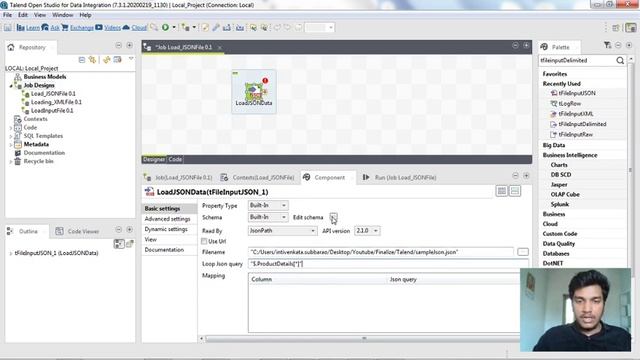The width and height of the screenshot is (640, 360).
Task: Expand the Code node in Repository
Action: 11,128
